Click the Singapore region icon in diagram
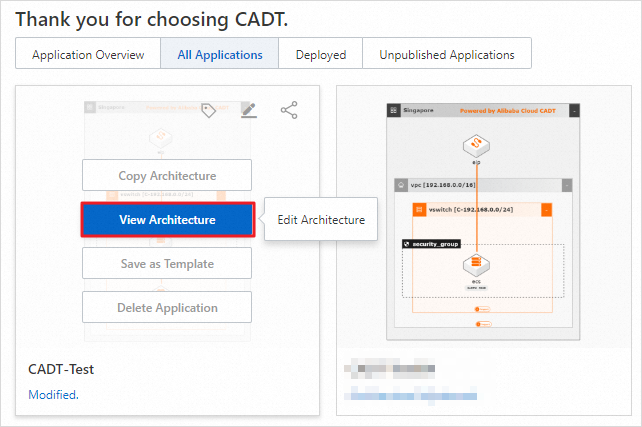Image resolution: width=642 pixels, height=427 pixels. click(392, 109)
